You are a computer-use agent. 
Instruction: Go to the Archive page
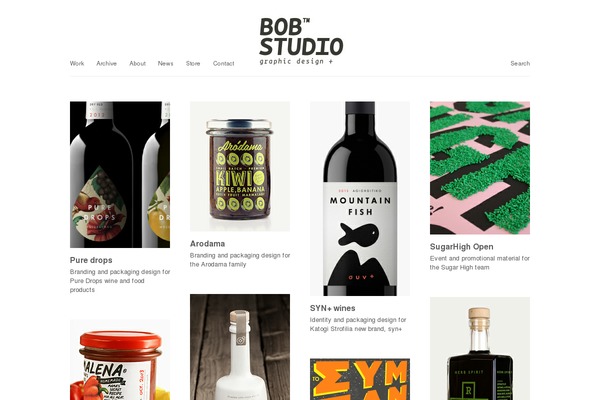(x=106, y=64)
